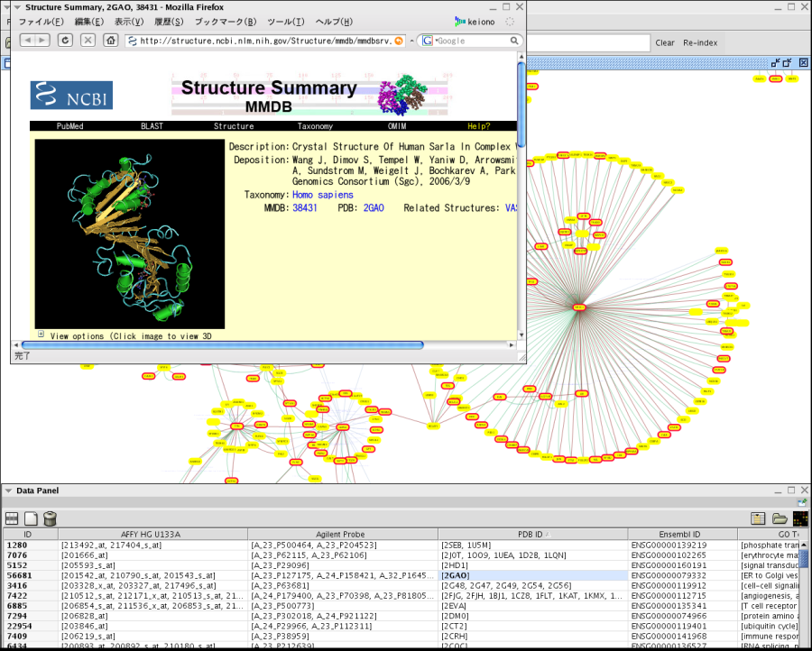Image resolution: width=812 pixels, height=651 pixels.
Task: Click the NCBI logo
Action: pos(71,95)
